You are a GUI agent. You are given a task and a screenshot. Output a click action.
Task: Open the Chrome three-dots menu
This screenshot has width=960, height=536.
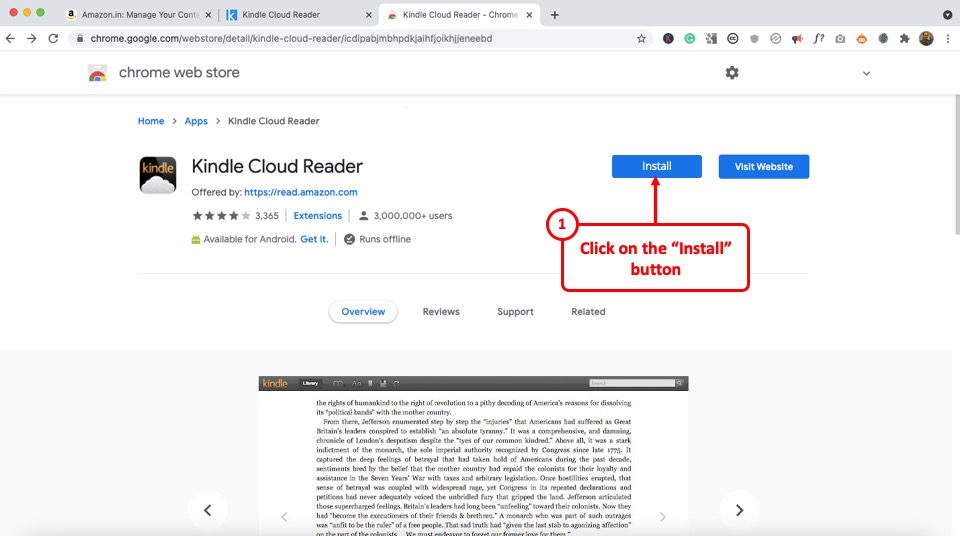tap(948, 39)
